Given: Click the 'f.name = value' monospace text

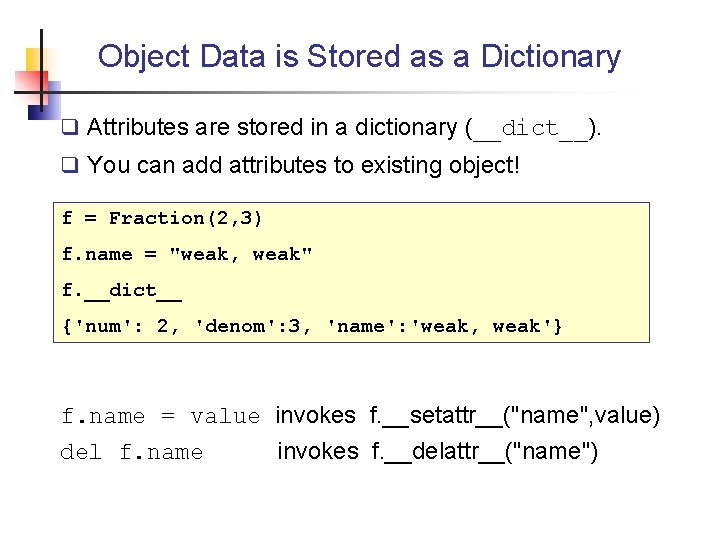Looking at the screenshot, I should [160, 416].
